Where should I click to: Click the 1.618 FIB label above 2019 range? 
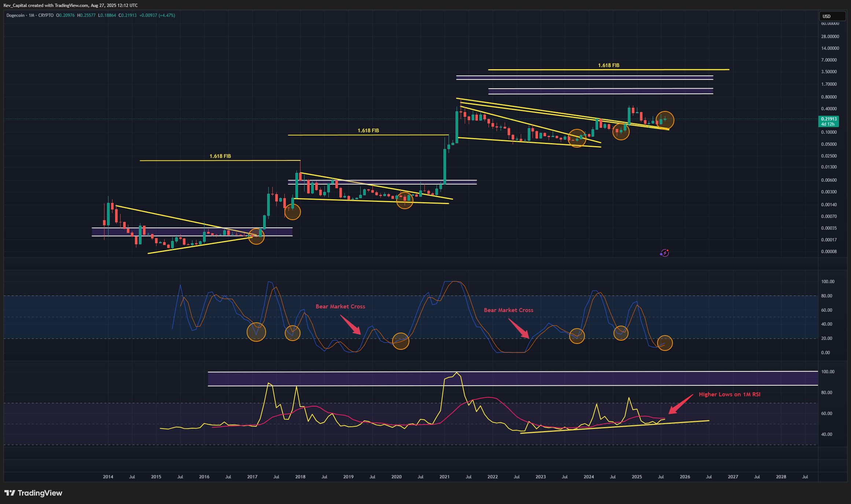point(368,130)
